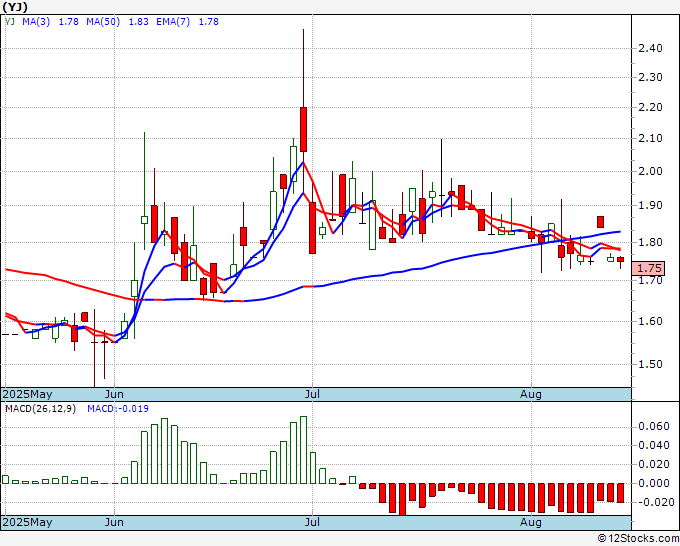The image size is (680, 546).
Task: Click the Jun label on price chart axis
Action: (x=114, y=394)
